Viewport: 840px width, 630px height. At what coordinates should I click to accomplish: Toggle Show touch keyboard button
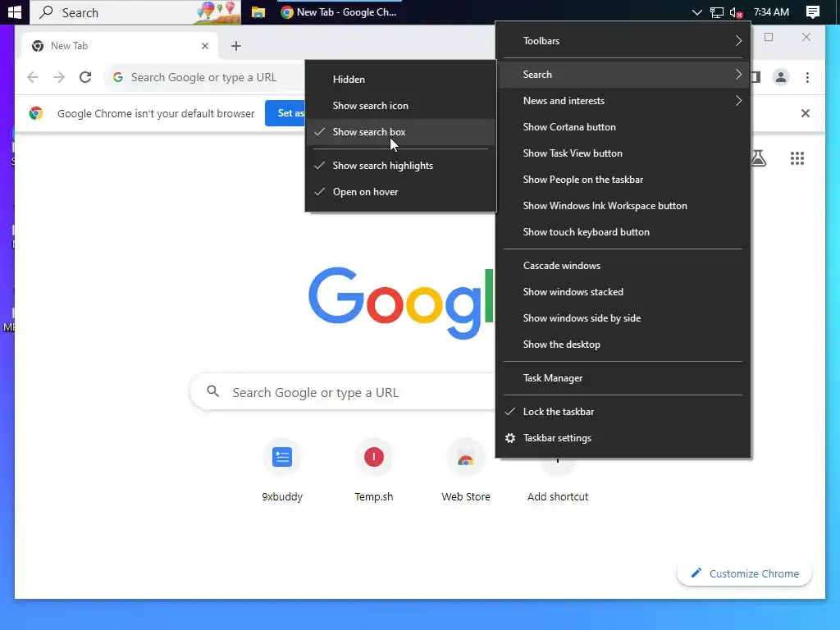[623, 232]
